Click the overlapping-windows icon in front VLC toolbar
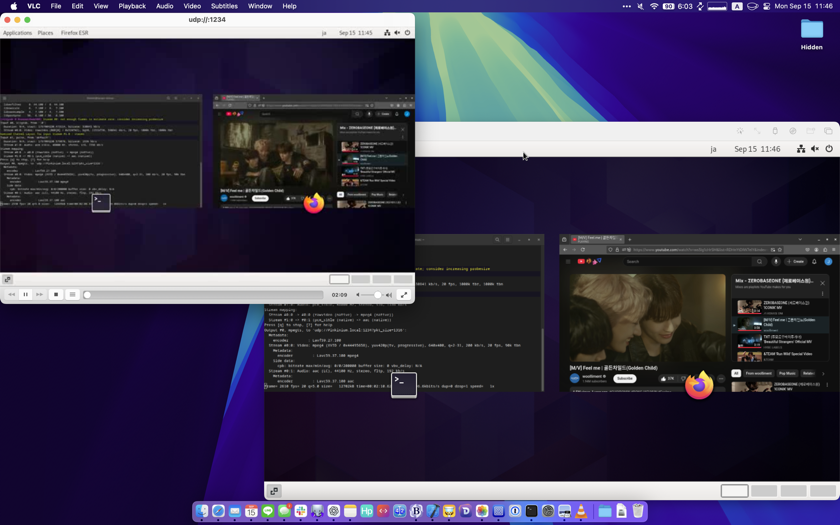840x525 pixels. coord(8,279)
